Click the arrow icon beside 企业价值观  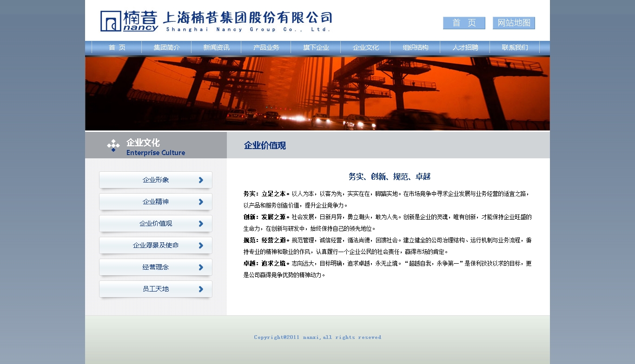coord(201,224)
